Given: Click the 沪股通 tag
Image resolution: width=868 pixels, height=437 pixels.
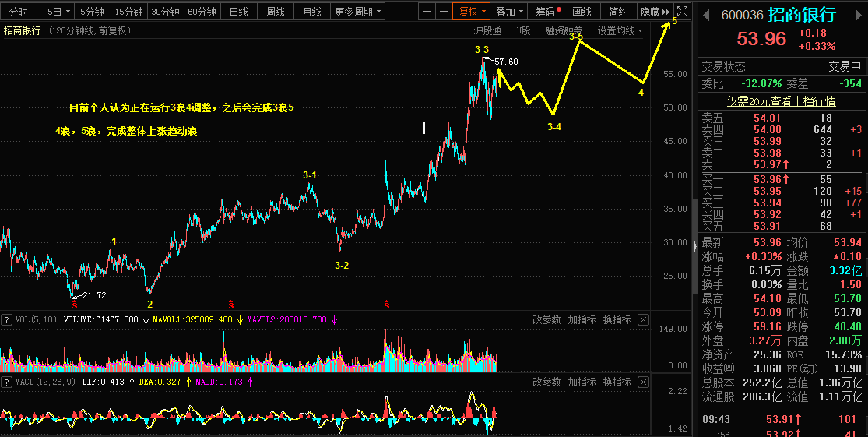Looking at the screenshot, I should [487, 31].
